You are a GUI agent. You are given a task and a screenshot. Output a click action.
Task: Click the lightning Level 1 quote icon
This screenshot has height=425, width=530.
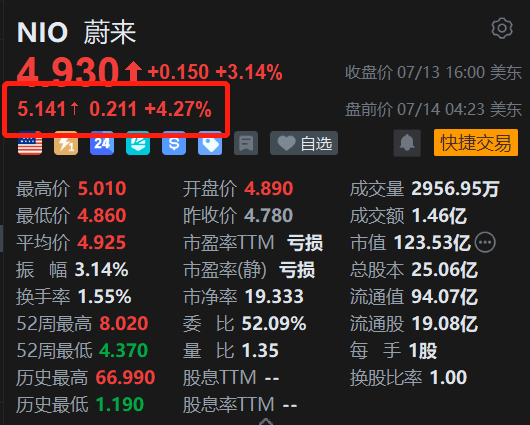(66, 143)
